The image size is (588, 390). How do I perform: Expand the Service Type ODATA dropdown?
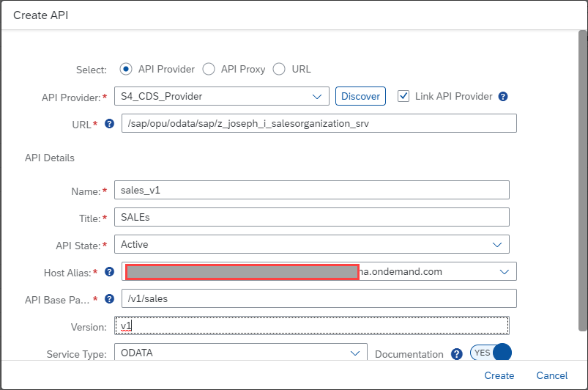[x=355, y=353]
